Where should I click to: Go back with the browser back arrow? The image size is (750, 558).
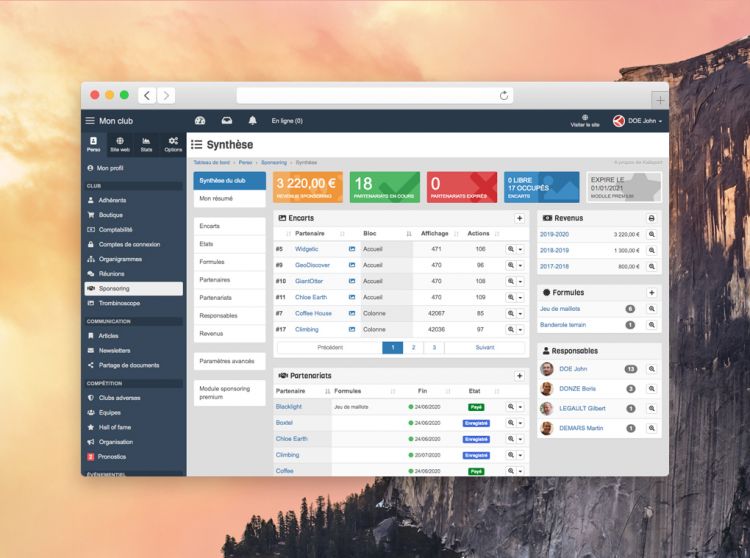pyautogui.click(x=147, y=96)
